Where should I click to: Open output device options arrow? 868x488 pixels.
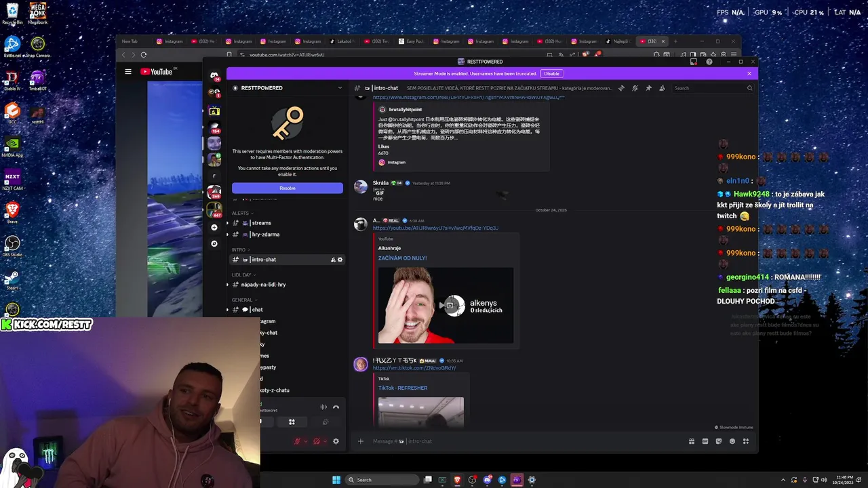pos(325,441)
